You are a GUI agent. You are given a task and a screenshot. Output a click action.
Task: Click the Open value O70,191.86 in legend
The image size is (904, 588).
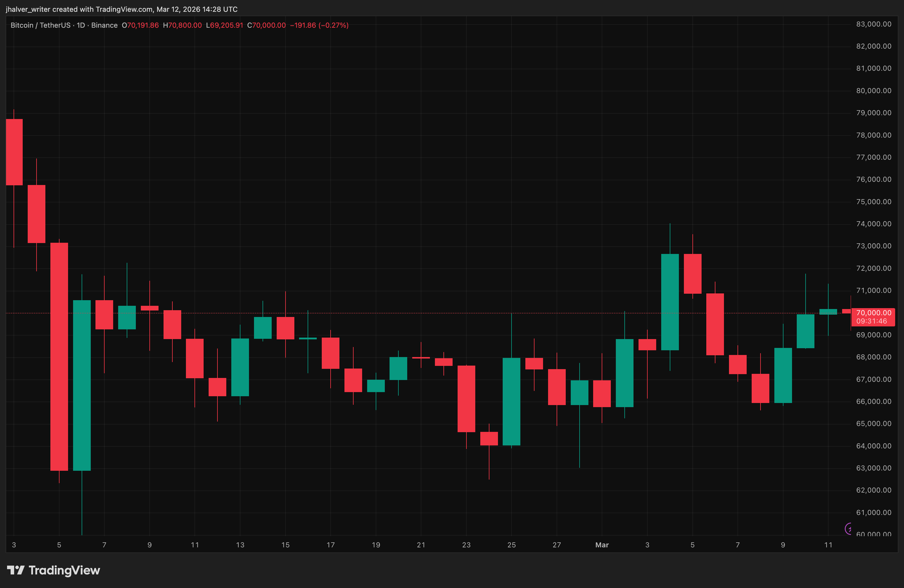[x=140, y=25]
